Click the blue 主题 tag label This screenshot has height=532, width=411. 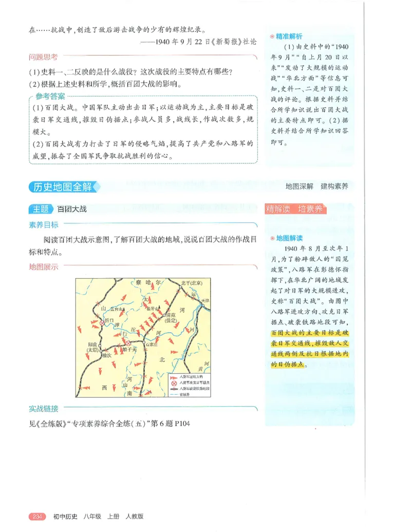pos(41,209)
